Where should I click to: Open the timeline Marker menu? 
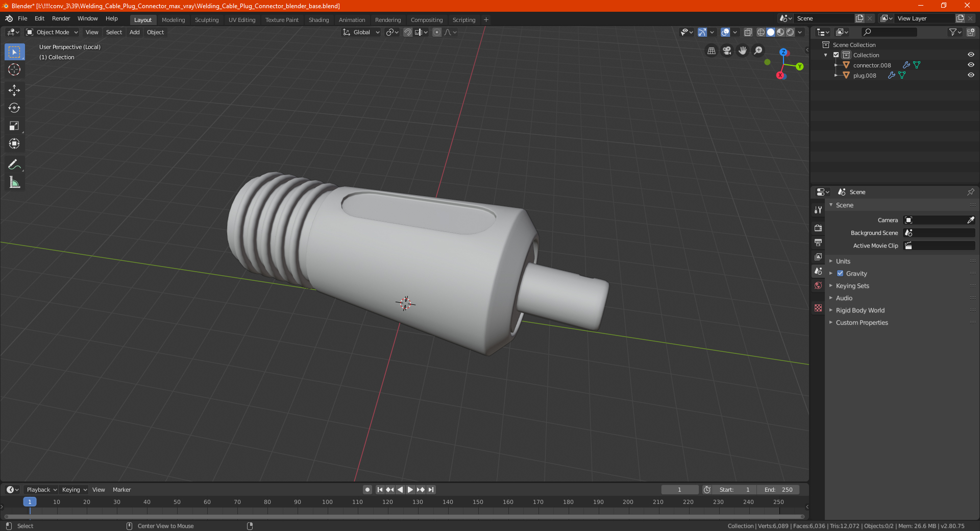coord(121,490)
